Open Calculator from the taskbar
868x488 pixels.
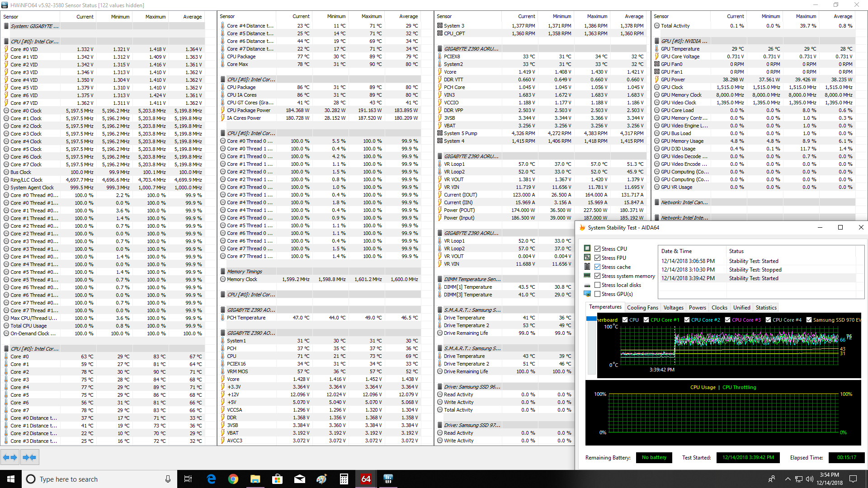tap(344, 479)
